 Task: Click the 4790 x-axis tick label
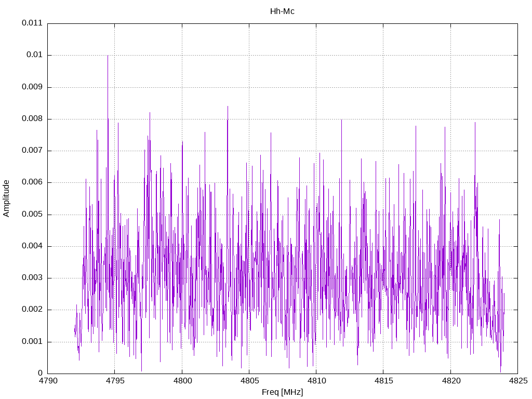click(x=48, y=381)
